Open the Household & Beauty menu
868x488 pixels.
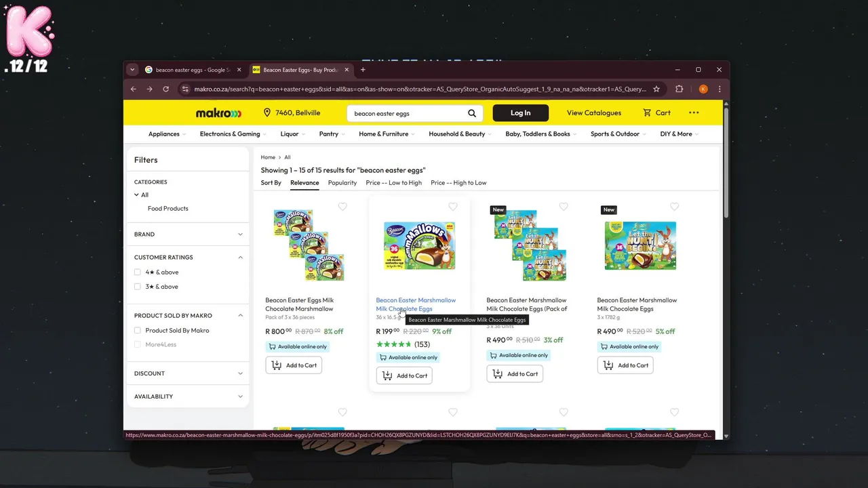(460, 134)
